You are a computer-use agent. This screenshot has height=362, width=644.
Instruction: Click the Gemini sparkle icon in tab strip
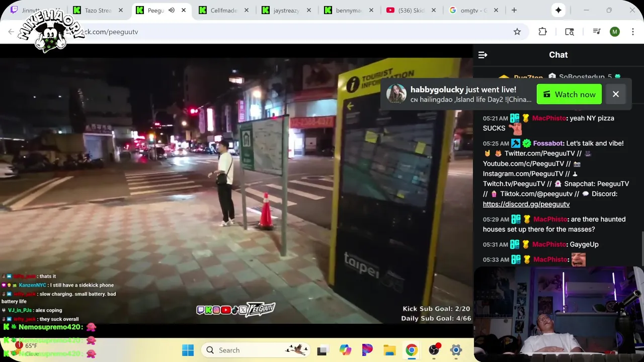pyautogui.click(x=558, y=10)
